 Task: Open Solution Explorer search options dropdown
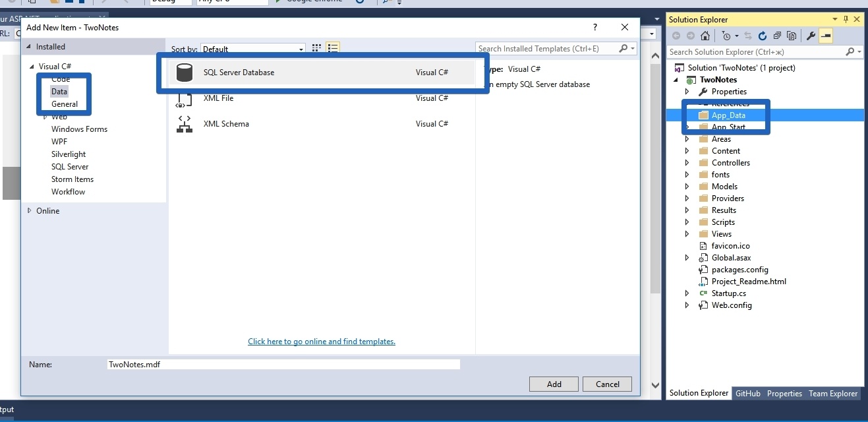pyautogui.click(x=859, y=51)
